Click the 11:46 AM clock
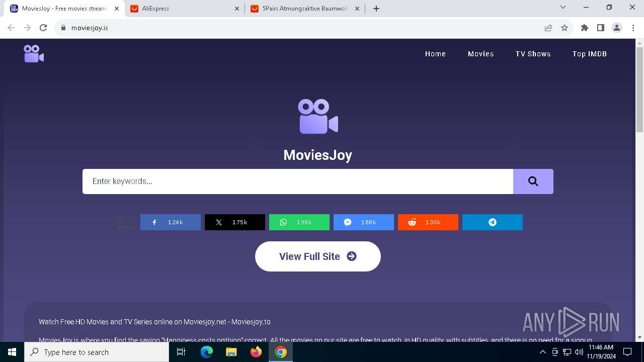 (601, 347)
